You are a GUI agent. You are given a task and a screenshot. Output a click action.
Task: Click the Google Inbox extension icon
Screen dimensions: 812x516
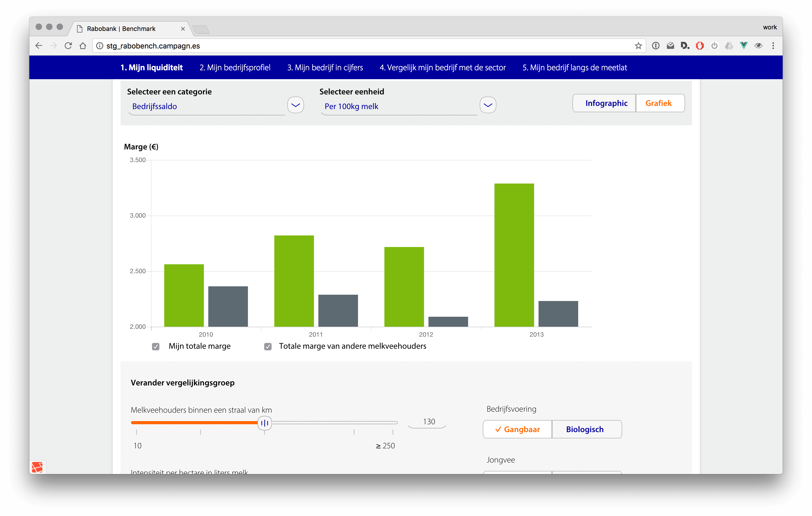coord(671,46)
